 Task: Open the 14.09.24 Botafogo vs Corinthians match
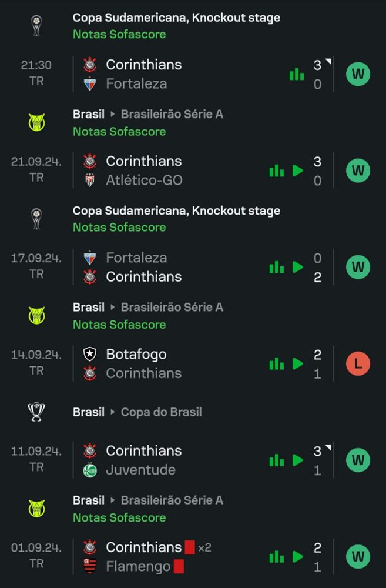tap(176, 363)
